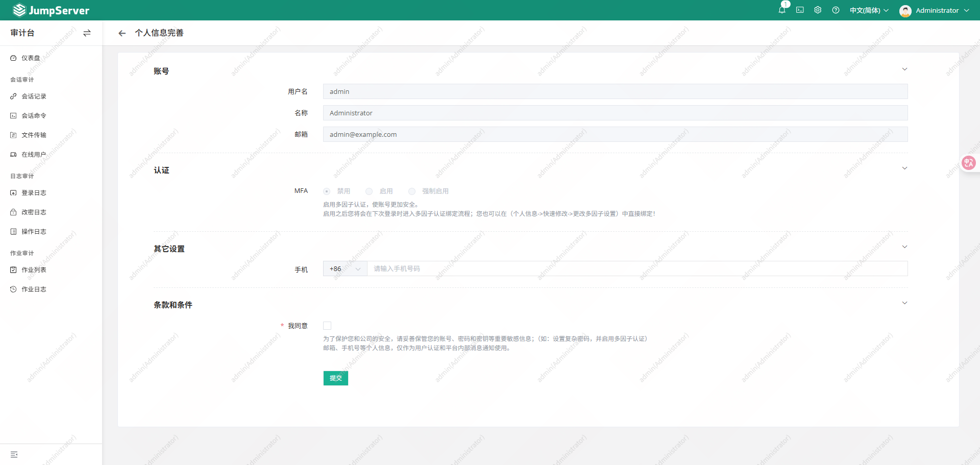Select MFA 强制启用 radio option
Viewport: 980px width, 465px height.
pyautogui.click(x=412, y=191)
